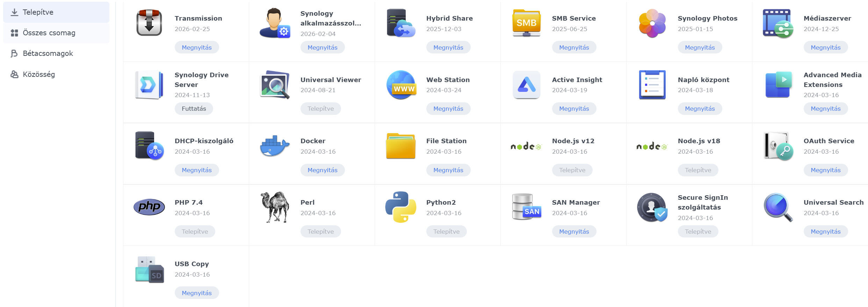The height and width of the screenshot is (307, 868).
Task: Click the Node.js v18 logo
Action: tap(652, 147)
